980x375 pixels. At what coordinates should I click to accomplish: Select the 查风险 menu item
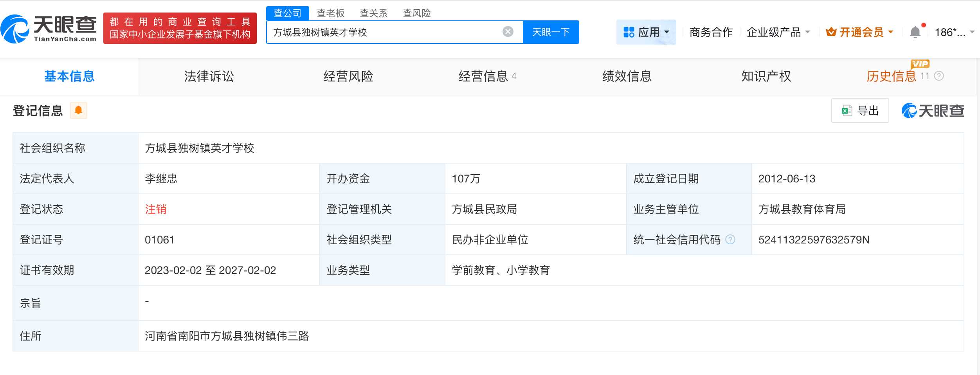[x=417, y=13]
